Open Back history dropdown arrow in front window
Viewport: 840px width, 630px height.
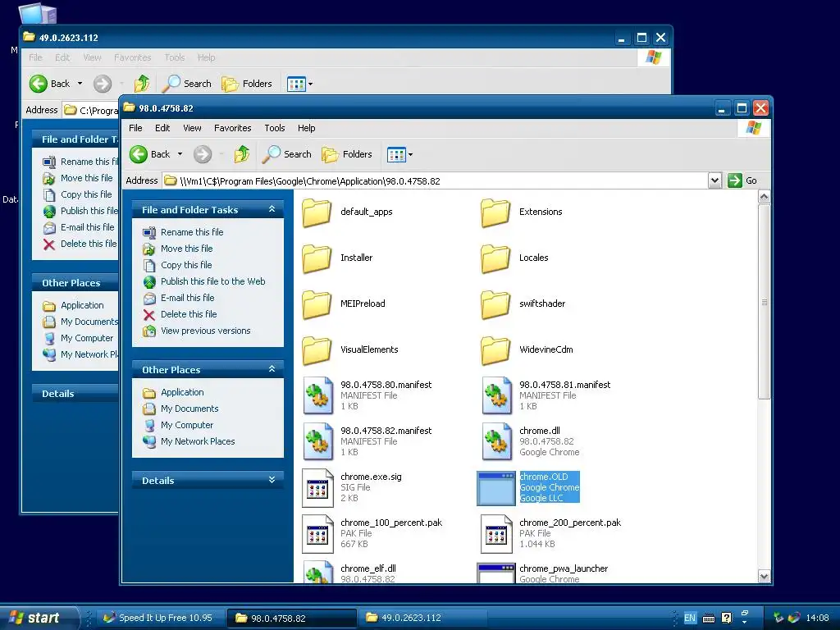tap(180, 154)
